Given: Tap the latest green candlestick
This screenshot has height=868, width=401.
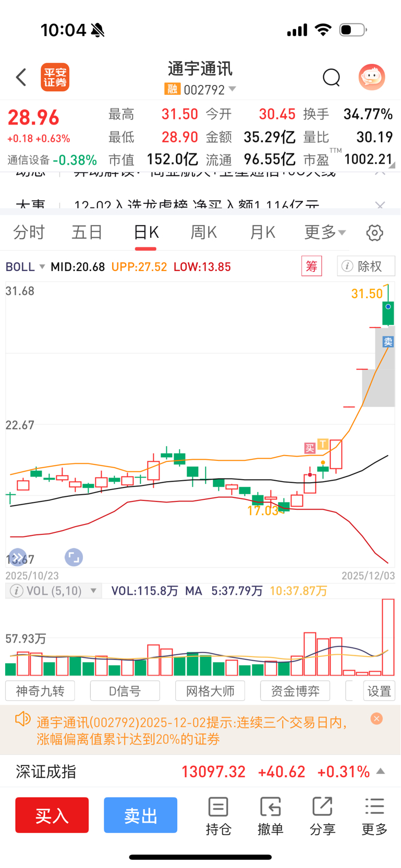Looking at the screenshot, I should 388,313.
